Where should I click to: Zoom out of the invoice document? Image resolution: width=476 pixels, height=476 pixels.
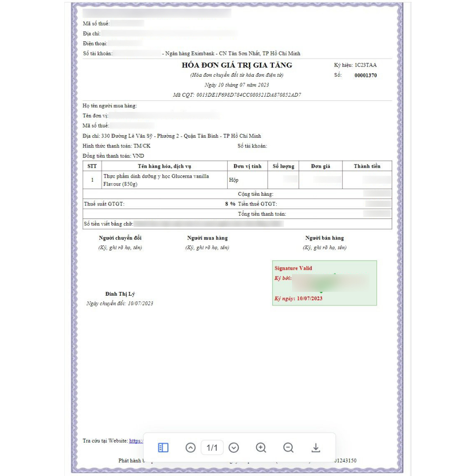[288, 448]
